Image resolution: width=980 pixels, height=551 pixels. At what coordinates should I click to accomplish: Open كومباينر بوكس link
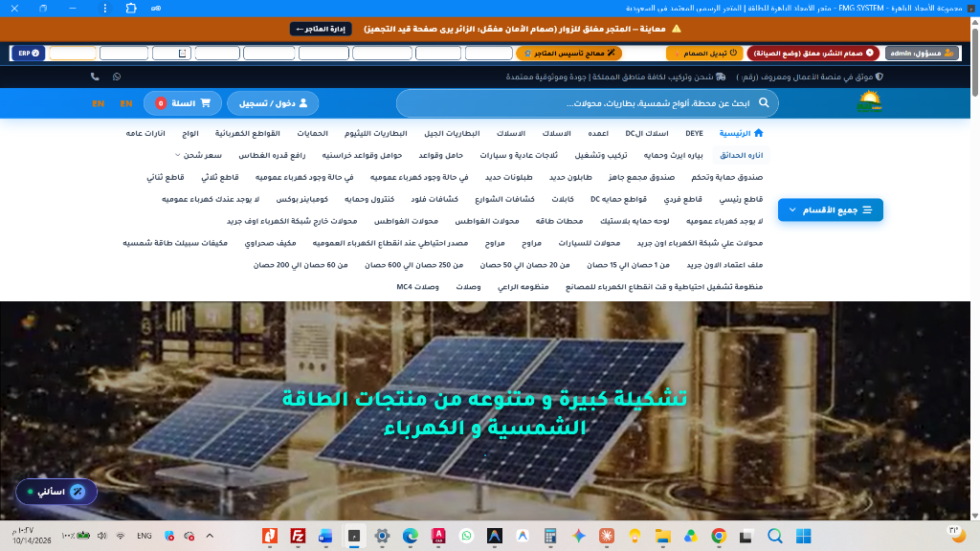301,199
